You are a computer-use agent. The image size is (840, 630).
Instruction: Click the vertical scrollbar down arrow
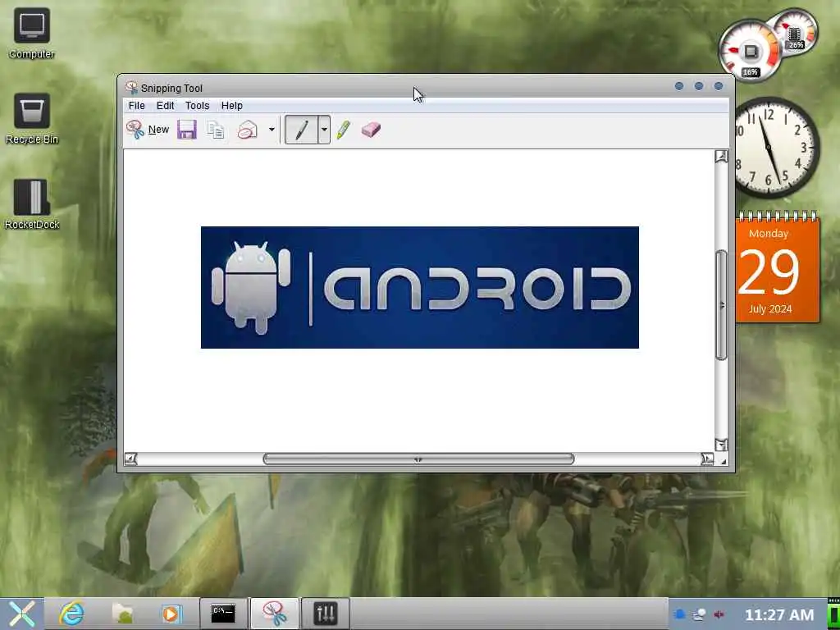coord(721,445)
